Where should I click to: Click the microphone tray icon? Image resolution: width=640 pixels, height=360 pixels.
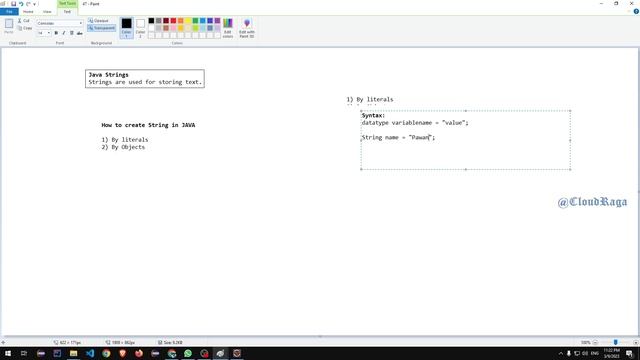coord(569,353)
